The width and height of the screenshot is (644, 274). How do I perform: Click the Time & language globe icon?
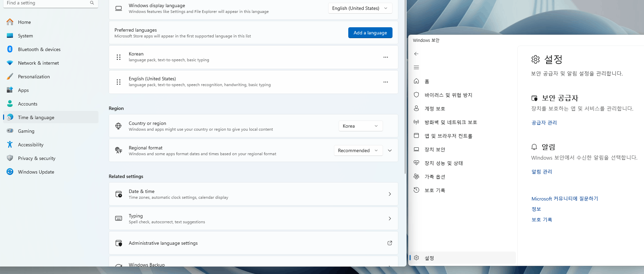click(10, 117)
